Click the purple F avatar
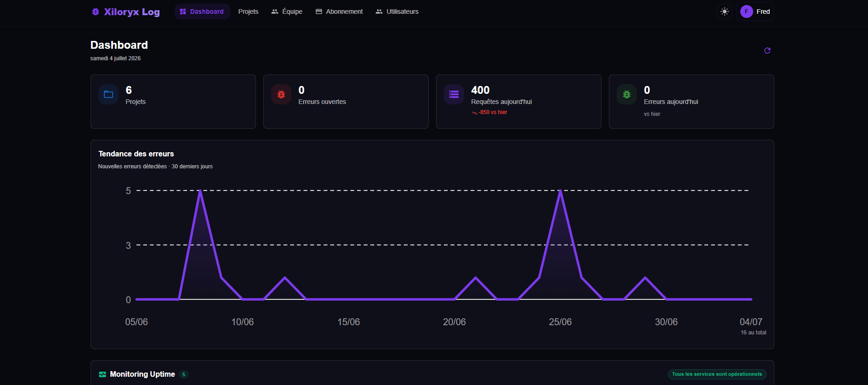The height and width of the screenshot is (385, 868). click(x=746, y=11)
